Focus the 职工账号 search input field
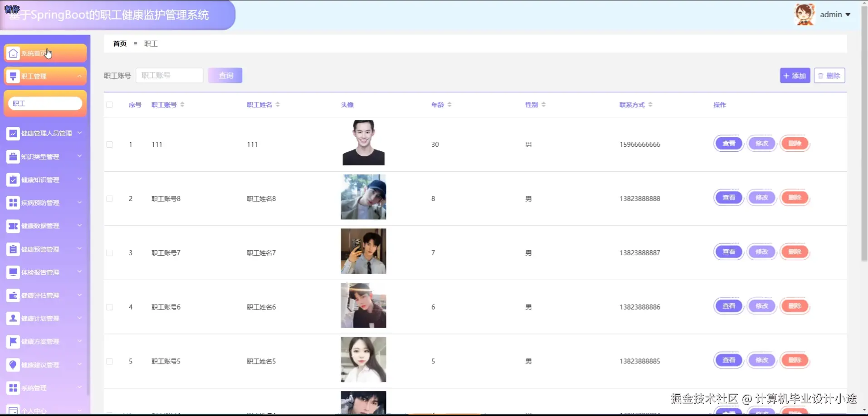 click(x=169, y=76)
